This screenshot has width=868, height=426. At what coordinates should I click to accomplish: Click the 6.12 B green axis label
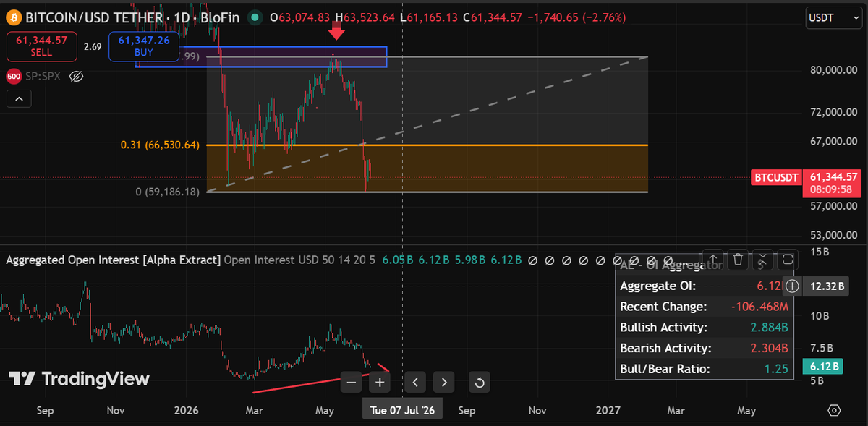click(x=822, y=367)
